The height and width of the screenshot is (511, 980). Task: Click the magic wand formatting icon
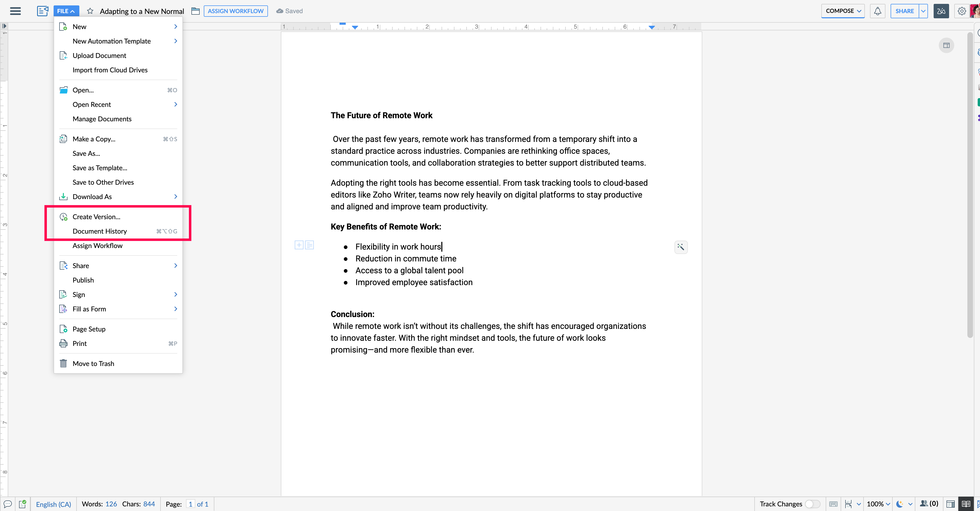[681, 247]
